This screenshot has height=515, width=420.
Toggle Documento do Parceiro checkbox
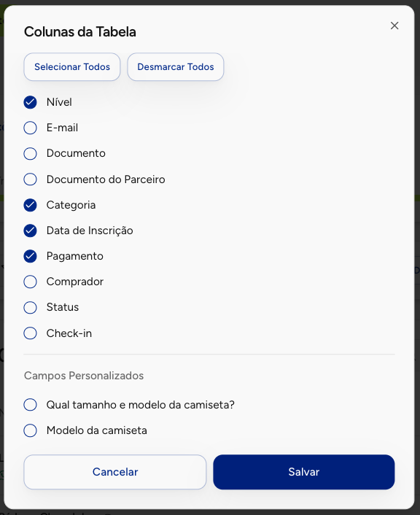(30, 179)
